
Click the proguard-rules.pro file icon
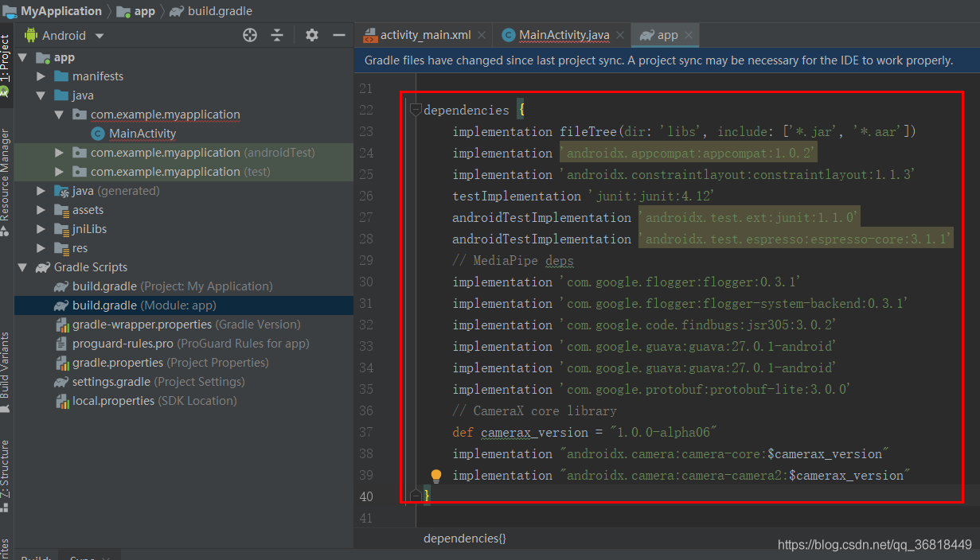[61, 344]
